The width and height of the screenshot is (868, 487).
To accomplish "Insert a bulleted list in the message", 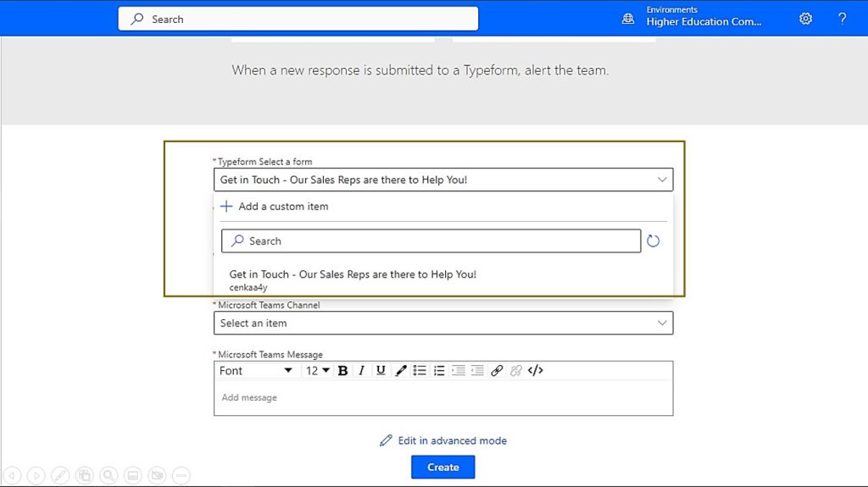I will tap(420, 371).
